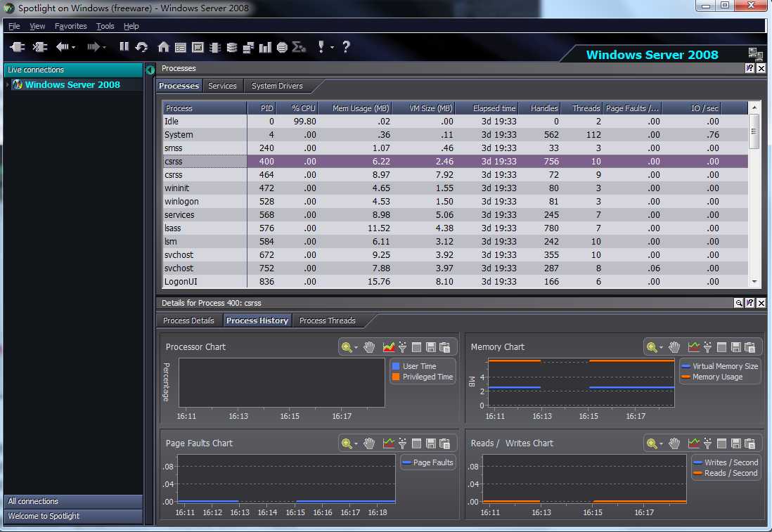Open the Welcome to Spotlight panel

(x=73, y=517)
